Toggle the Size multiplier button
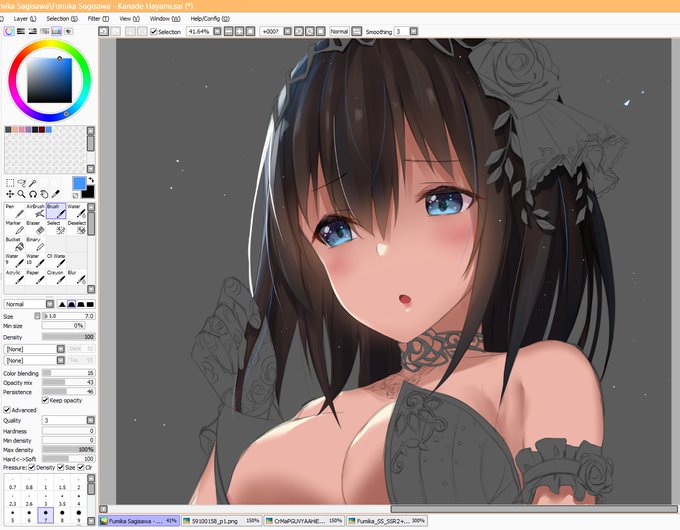 click(37, 316)
